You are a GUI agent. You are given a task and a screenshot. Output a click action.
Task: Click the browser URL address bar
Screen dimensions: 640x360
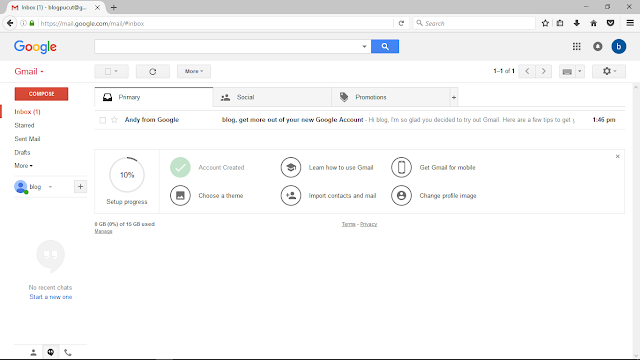click(x=216, y=24)
